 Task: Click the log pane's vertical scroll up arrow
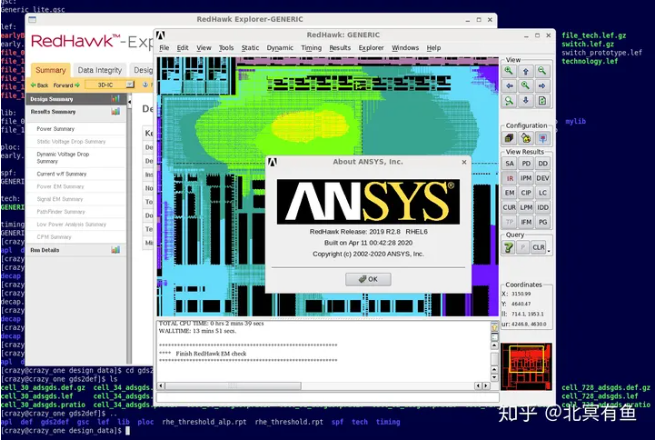(494, 346)
